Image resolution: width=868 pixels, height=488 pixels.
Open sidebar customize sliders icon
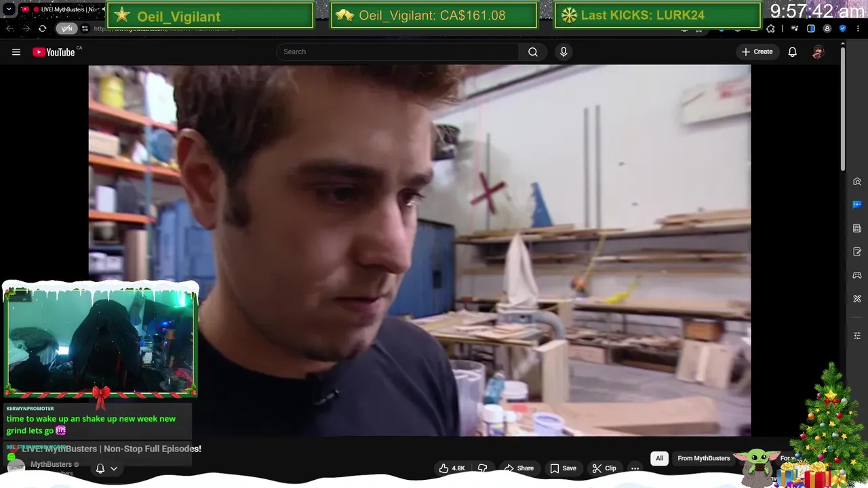coord(857,335)
